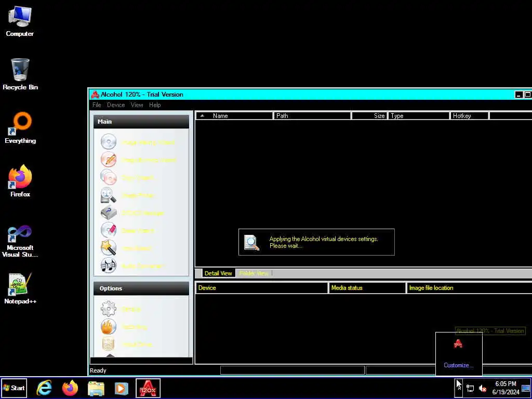532x399 pixels.
Task: Click the Show desktop button at taskbar end
Action: click(x=526, y=388)
